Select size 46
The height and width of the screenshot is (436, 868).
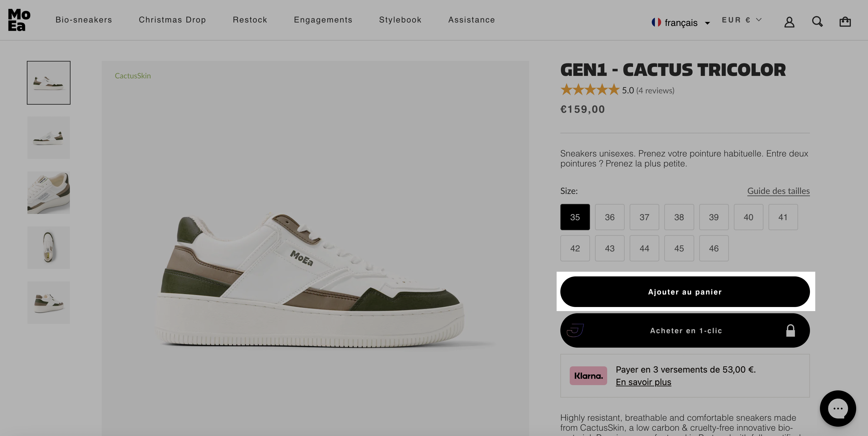[713, 248]
